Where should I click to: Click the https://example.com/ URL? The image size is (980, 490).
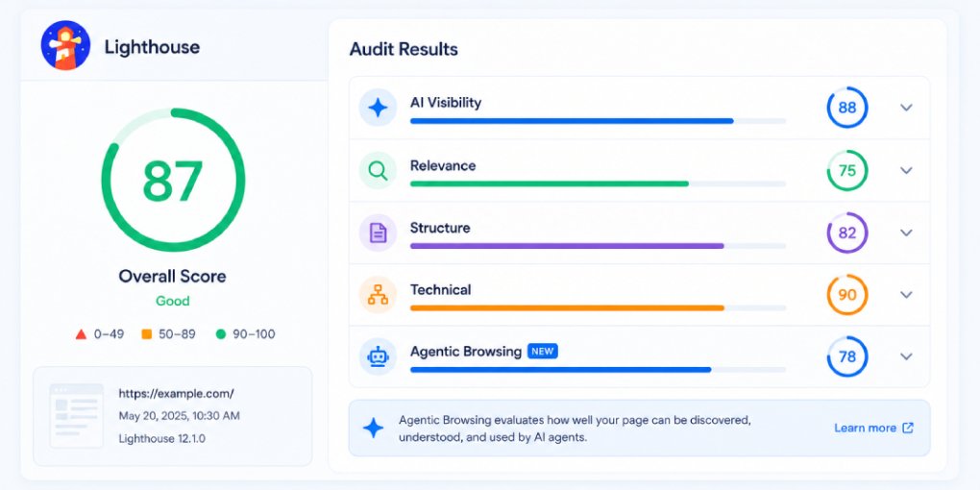[176, 394]
